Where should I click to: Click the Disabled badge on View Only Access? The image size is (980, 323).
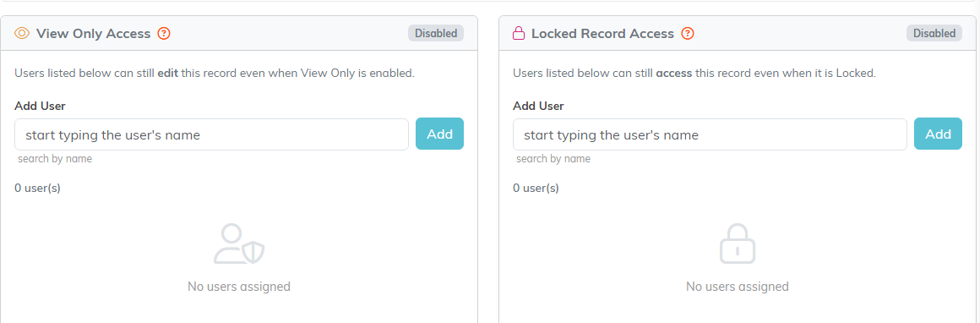coord(436,33)
